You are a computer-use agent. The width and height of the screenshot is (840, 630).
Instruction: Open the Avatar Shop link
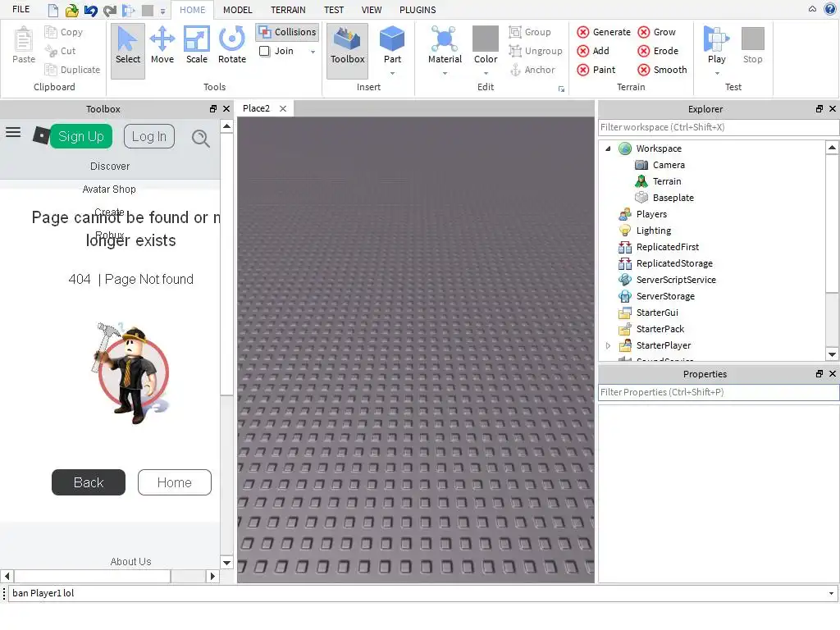109,189
